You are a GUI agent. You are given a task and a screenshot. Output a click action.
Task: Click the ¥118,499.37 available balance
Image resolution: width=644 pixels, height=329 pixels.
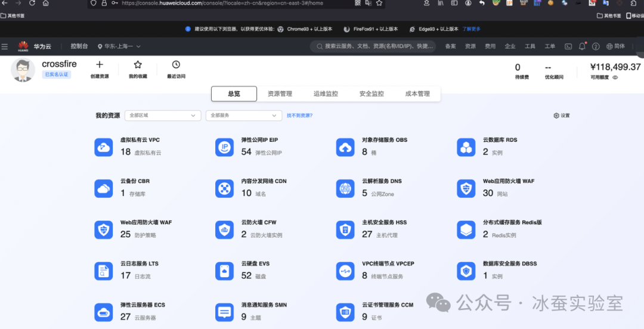point(615,67)
